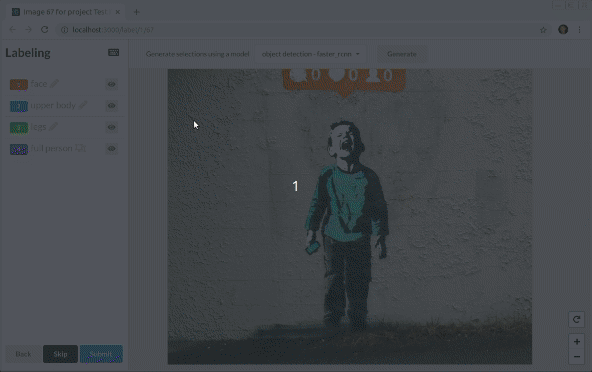Click the pencil icon next to upper body
The height and width of the screenshot is (372, 592).
(x=83, y=105)
